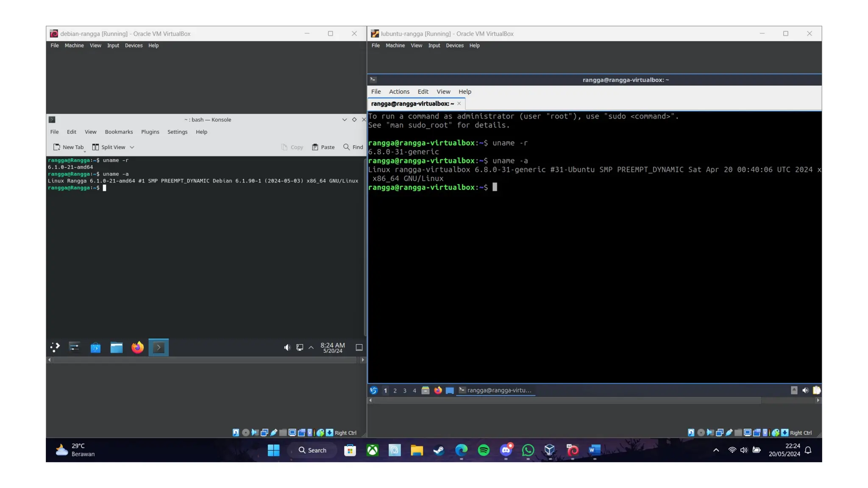Show hidden icons in the Debian tray
868x488 pixels.
click(x=311, y=347)
